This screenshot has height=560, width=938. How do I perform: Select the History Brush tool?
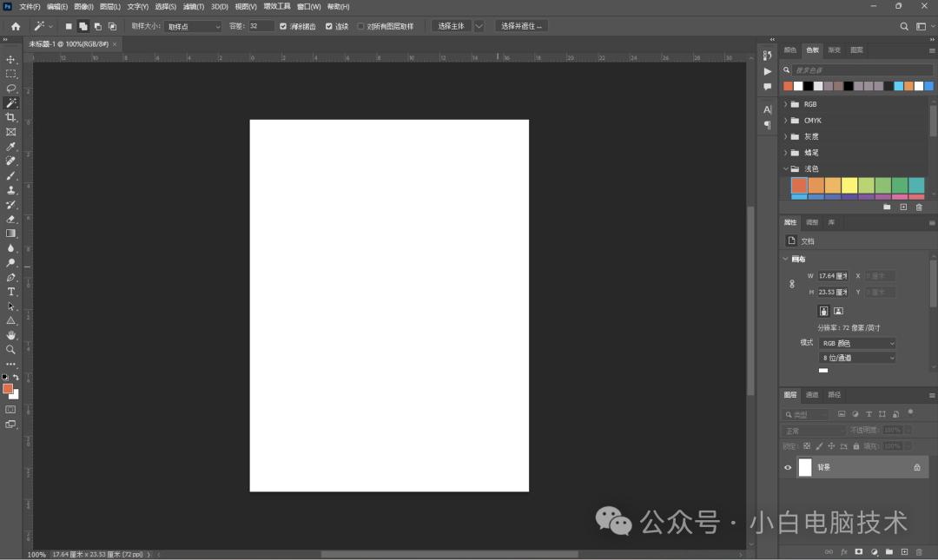coord(10,205)
